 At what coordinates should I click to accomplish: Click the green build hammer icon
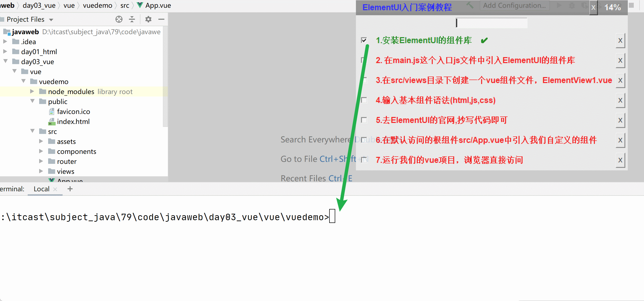coord(470,5)
